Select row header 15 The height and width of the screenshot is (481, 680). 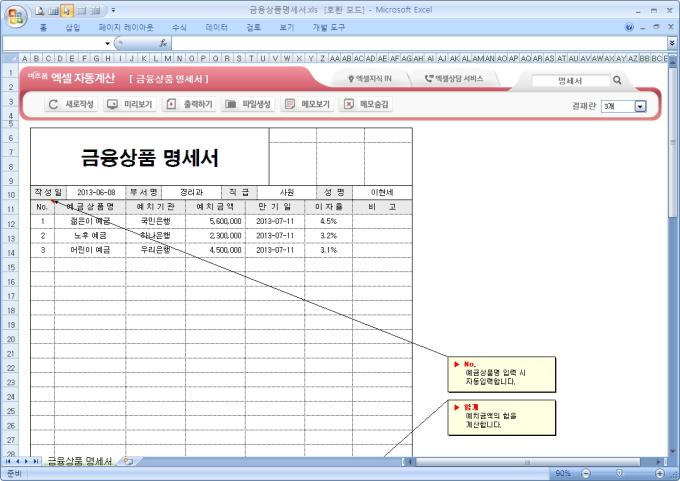point(11,267)
